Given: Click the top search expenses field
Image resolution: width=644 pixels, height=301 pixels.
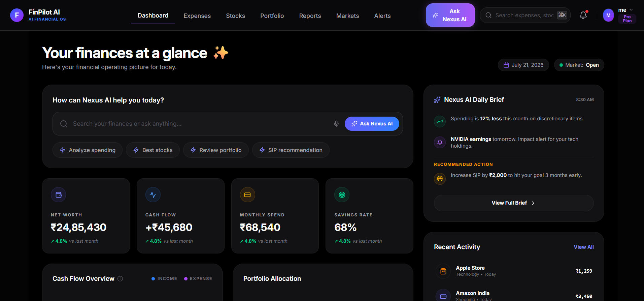Looking at the screenshot, I should [x=525, y=15].
